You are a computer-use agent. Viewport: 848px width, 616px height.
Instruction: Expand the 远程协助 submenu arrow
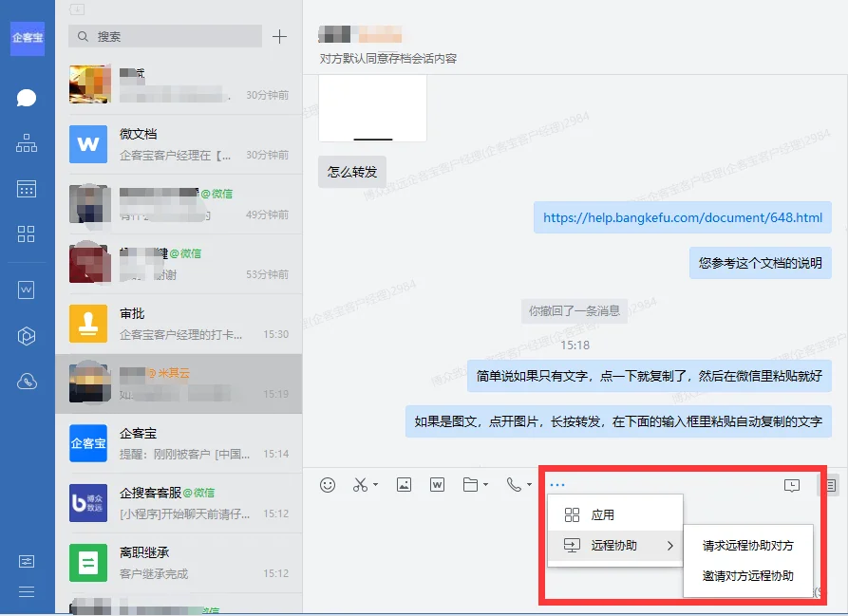click(x=670, y=546)
